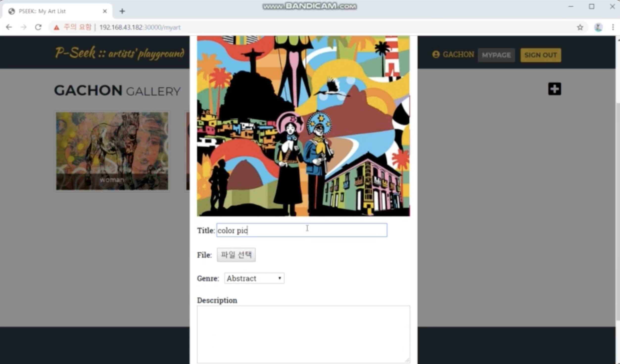
Task: Click the GACHON user account icon
Action: click(x=436, y=54)
